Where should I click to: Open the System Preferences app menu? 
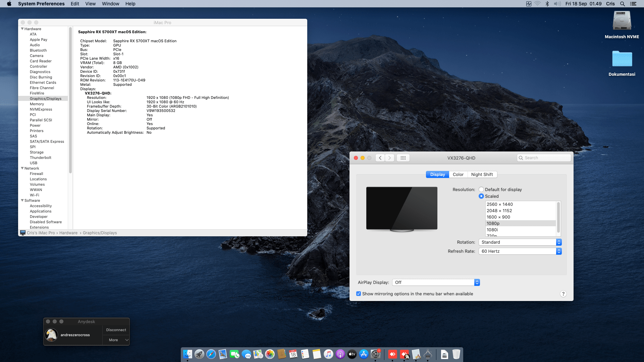pyautogui.click(x=41, y=4)
